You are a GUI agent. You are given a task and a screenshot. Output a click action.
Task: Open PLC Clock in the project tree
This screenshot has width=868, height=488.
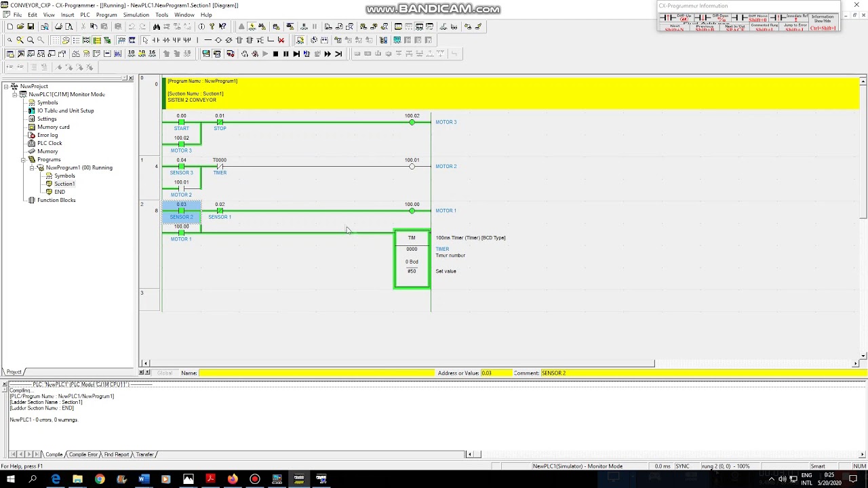click(x=50, y=143)
